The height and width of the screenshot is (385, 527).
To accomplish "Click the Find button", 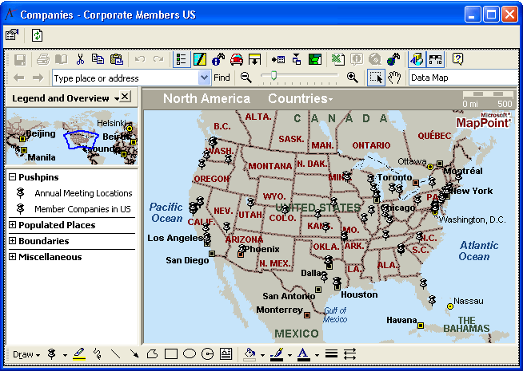I will point(221,78).
